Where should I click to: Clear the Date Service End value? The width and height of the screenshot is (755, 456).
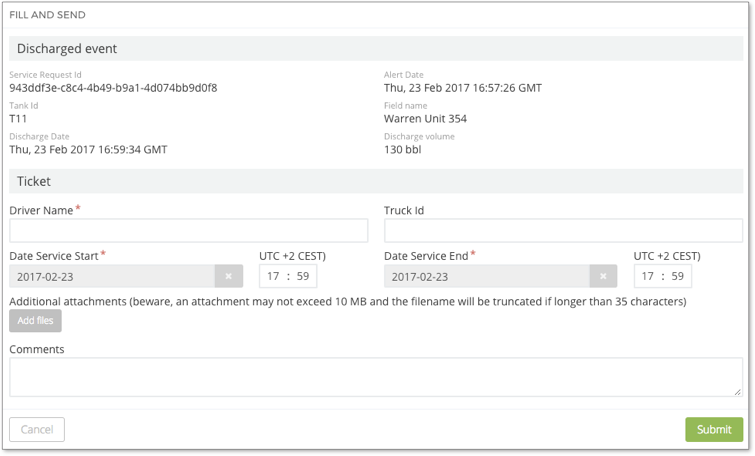603,276
